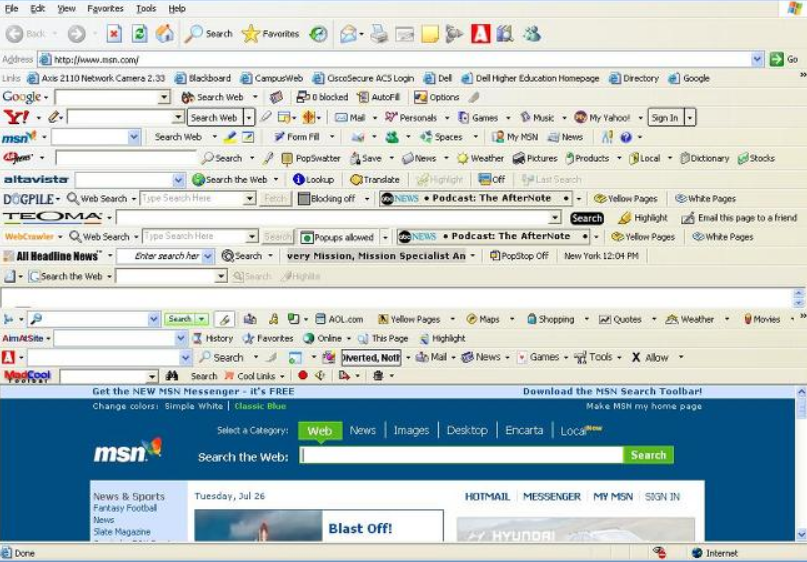Open the Teoma search field dropdown
The image size is (807, 562).
554,218
